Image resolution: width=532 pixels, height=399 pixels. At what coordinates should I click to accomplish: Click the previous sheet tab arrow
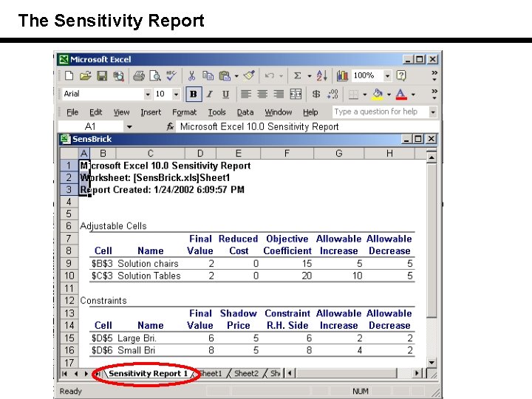(x=75, y=374)
